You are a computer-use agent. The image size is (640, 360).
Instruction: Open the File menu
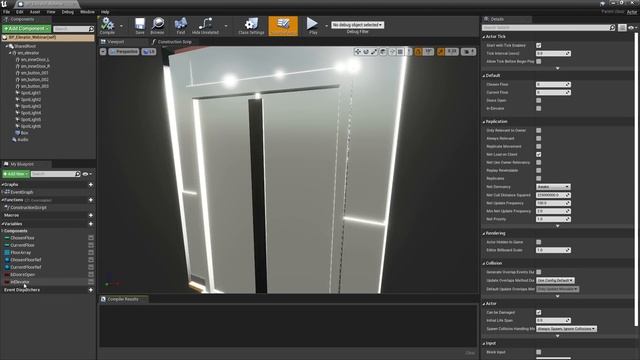click(x=7, y=12)
